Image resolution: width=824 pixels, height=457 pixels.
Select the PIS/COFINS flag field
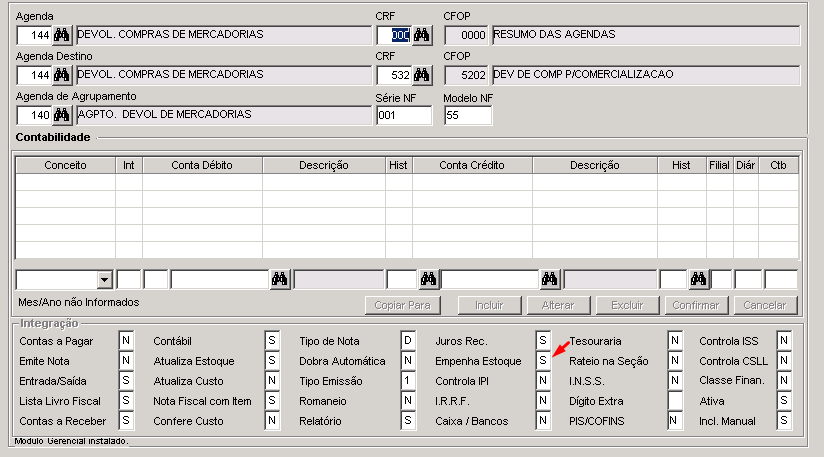(x=675, y=420)
